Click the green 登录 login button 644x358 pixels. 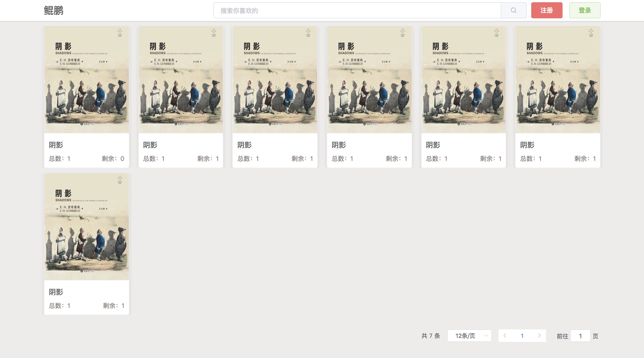click(584, 10)
